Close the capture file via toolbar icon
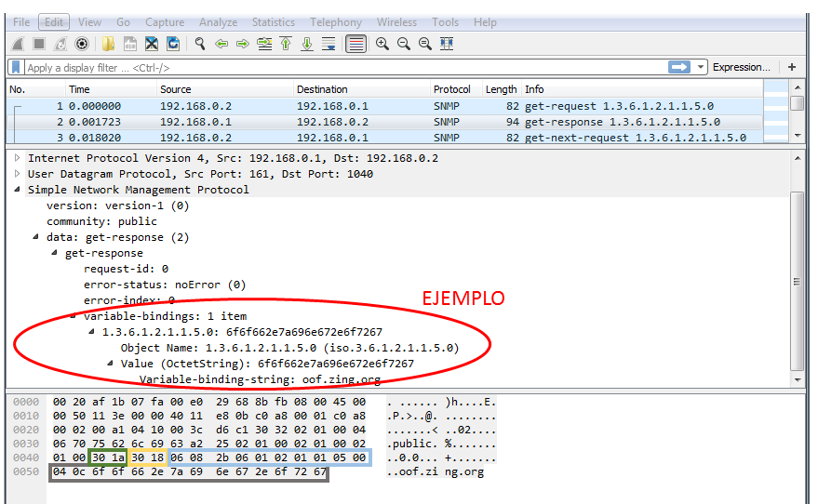The image size is (818, 504). pyautogui.click(x=152, y=44)
